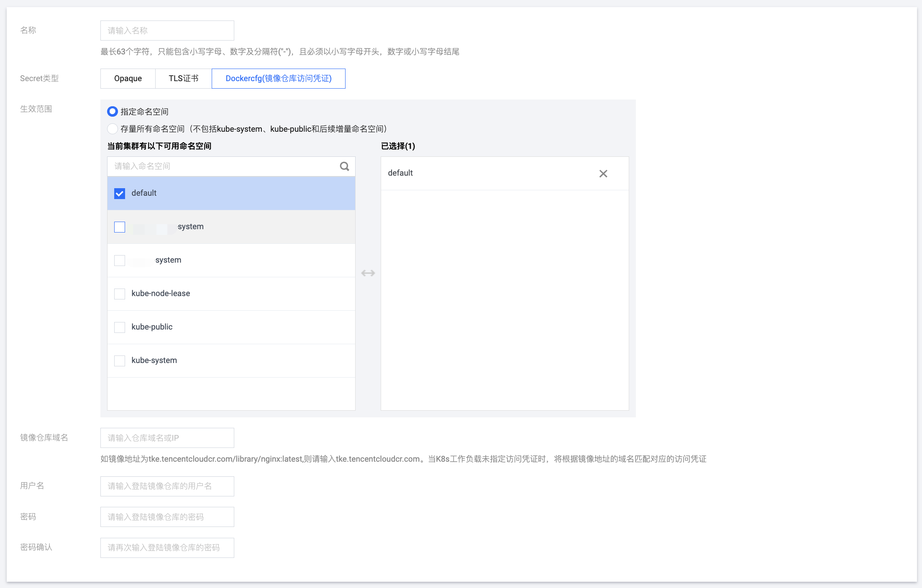Click the 密码确认 confirm password field
The image size is (922, 588).
click(x=167, y=548)
